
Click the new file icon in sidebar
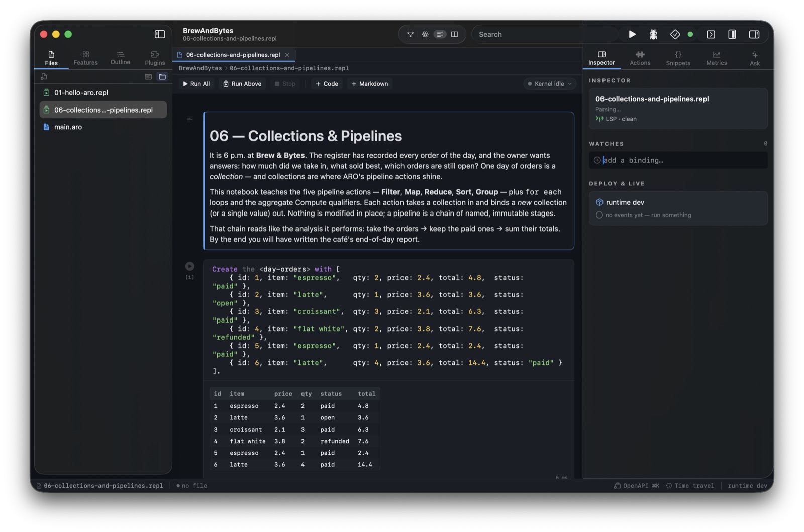[x=44, y=77]
